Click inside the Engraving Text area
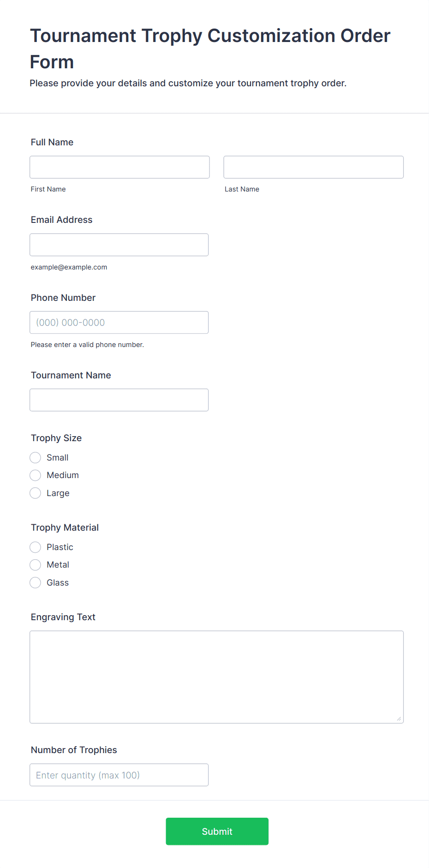Image resolution: width=429 pixels, height=868 pixels. point(216,676)
